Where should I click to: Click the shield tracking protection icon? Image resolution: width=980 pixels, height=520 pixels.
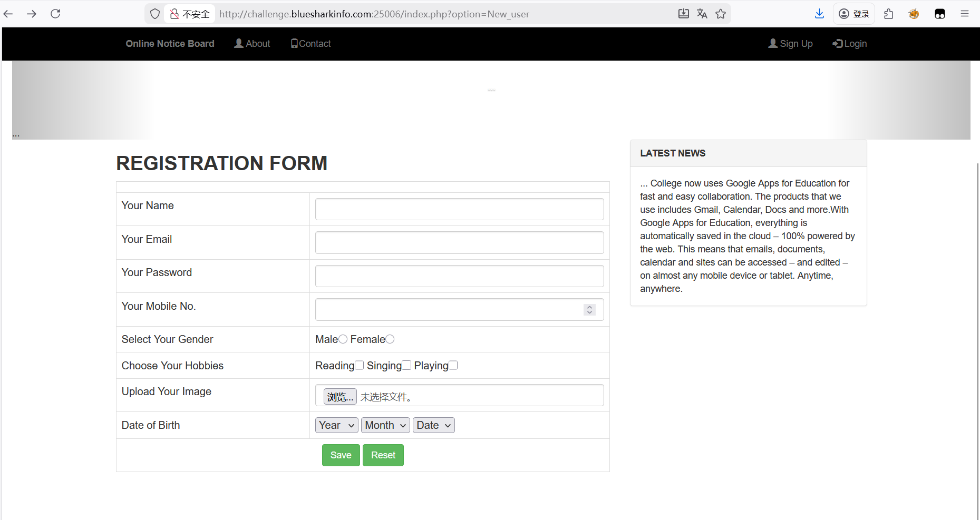tap(155, 14)
